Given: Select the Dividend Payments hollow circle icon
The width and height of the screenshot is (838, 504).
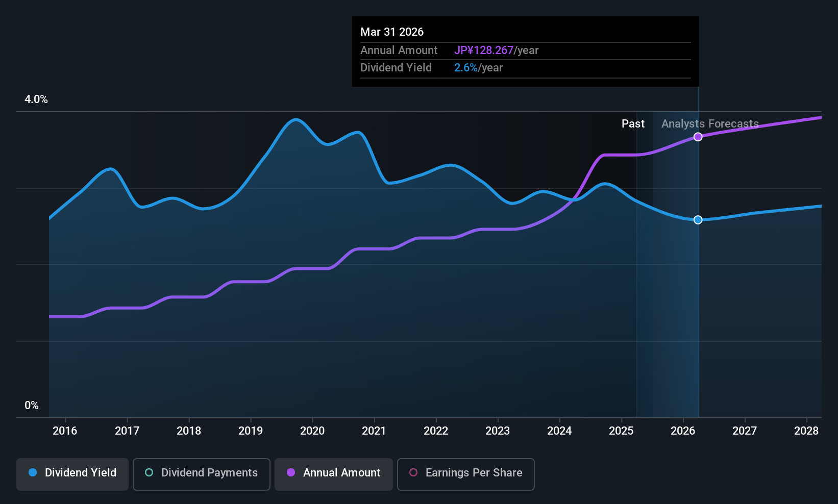Looking at the screenshot, I should [149, 473].
